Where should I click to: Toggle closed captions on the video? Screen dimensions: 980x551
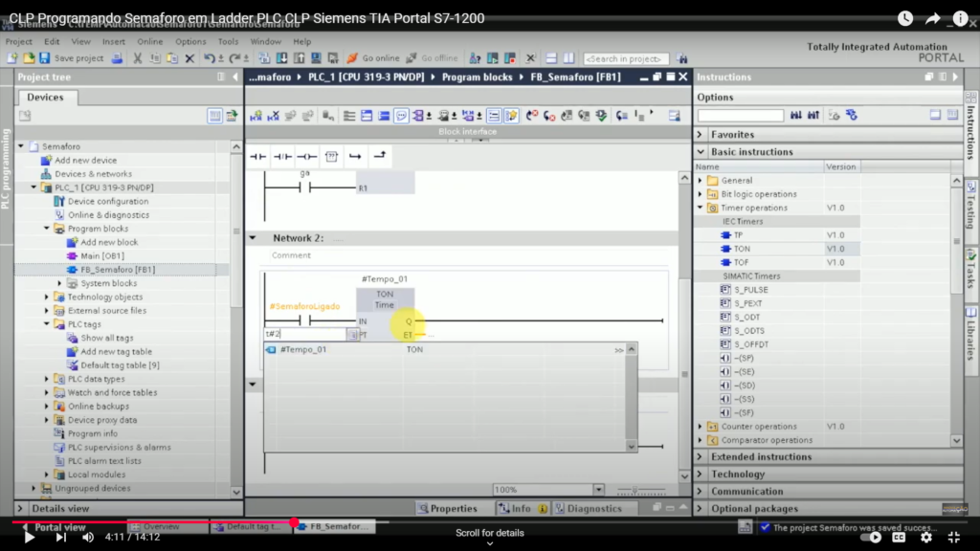pos(899,537)
